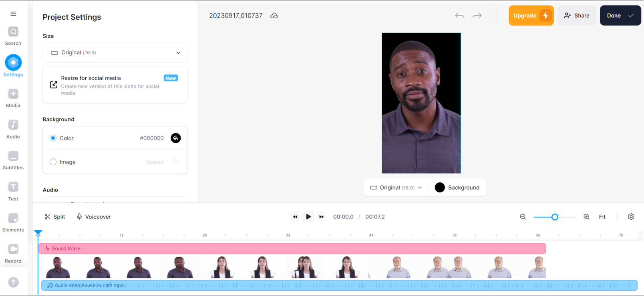
Task: Open timeline settings gear icon
Action: coord(631,217)
